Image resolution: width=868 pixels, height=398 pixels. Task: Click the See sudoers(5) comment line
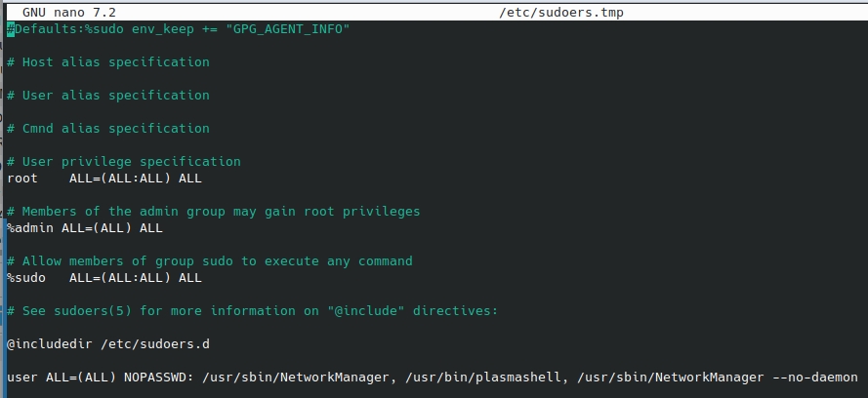(253, 310)
